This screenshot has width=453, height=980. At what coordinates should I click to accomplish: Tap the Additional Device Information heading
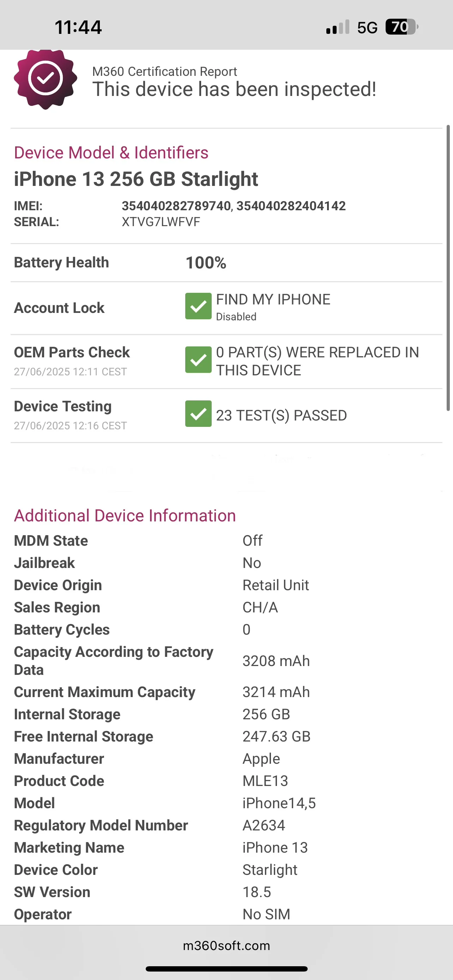click(x=125, y=516)
